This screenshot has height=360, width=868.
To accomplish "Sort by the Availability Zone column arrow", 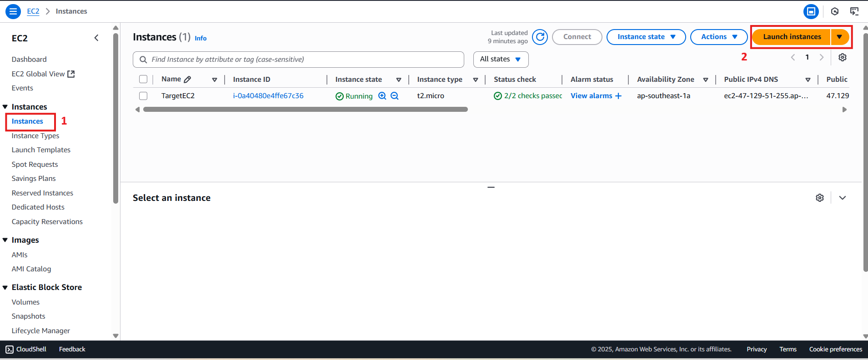I will pyautogui.click(x=706, y=80).
